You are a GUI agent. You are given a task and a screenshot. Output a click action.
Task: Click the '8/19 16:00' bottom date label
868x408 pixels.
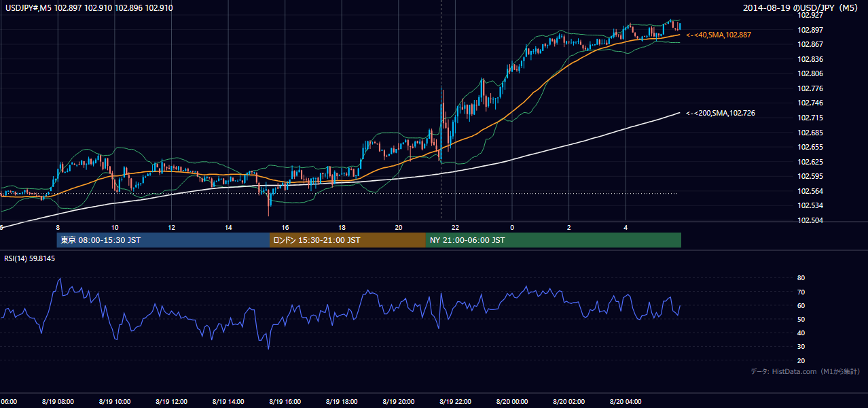(x=285, y=402)
